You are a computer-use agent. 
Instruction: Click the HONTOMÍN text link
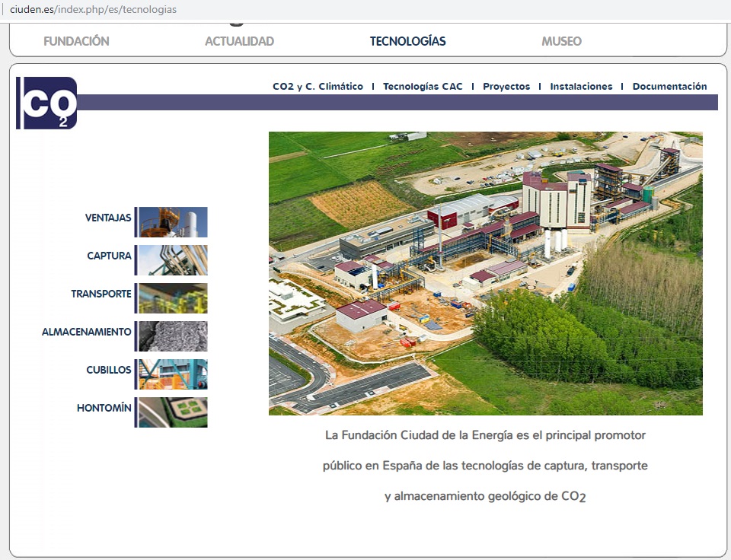(104, 408)
